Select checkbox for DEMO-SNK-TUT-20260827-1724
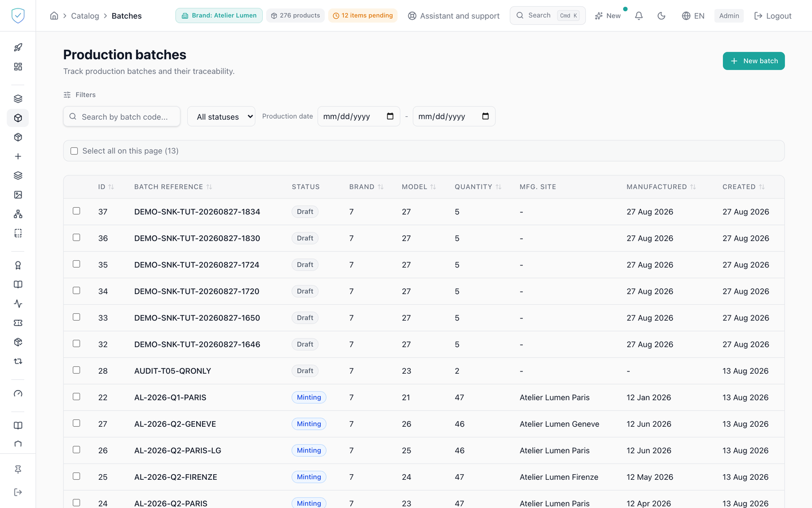812x508 pixels. [x=76, y=264]
